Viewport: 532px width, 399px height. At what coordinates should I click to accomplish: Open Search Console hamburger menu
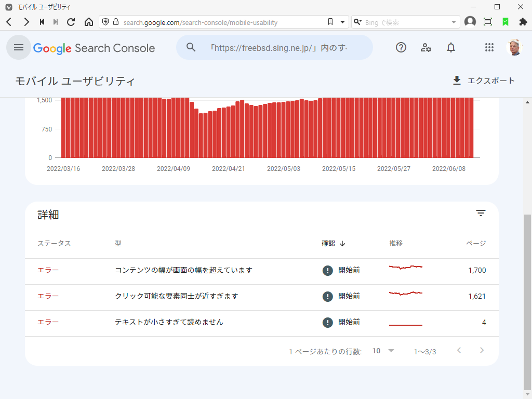19,47
